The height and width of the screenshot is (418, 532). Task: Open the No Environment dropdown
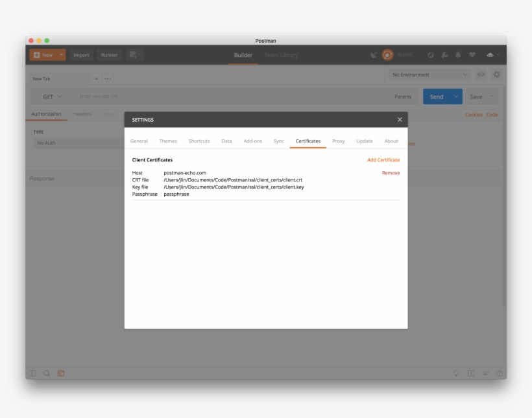(429, 75)
